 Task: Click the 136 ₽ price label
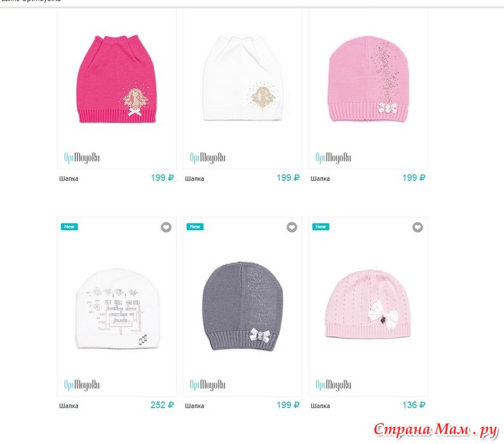pyautogui.click(x=414, y=405)
